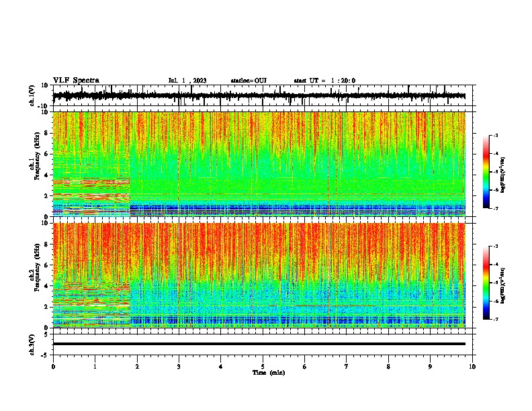Click the time axis tick label "7"
The width and height of the screenshot is (532, 411).
[347, 367]
